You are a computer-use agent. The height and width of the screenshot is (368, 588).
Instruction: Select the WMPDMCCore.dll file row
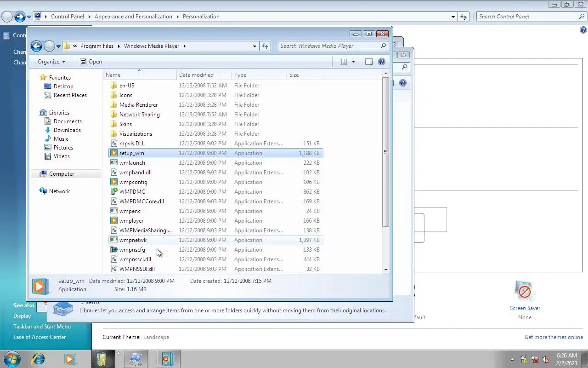(x=216, y=201)
